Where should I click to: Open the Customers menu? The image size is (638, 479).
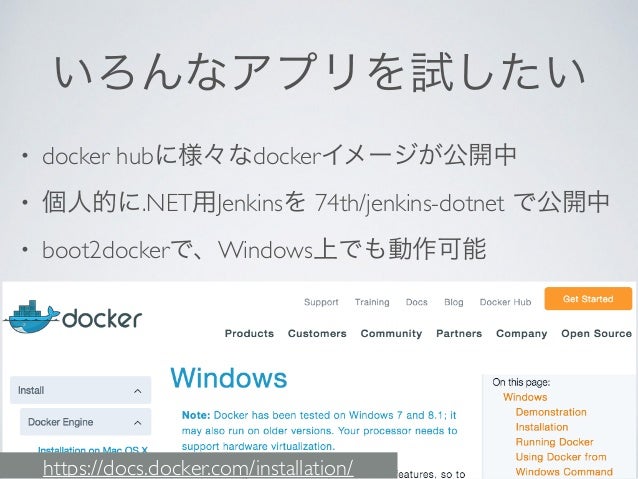pyautogui.click(x=317, y=333)
